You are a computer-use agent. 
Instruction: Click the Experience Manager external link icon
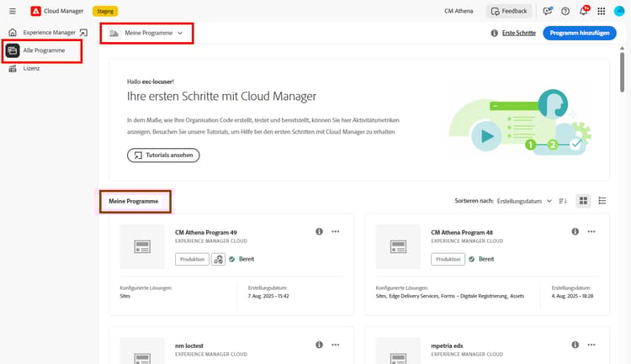[83, 33]
